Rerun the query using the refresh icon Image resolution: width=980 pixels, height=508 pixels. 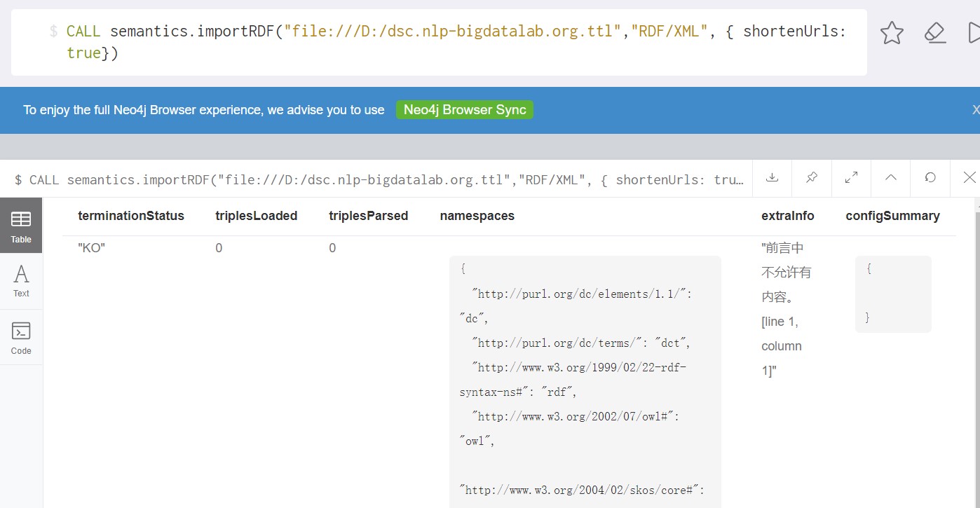[930, 178]
